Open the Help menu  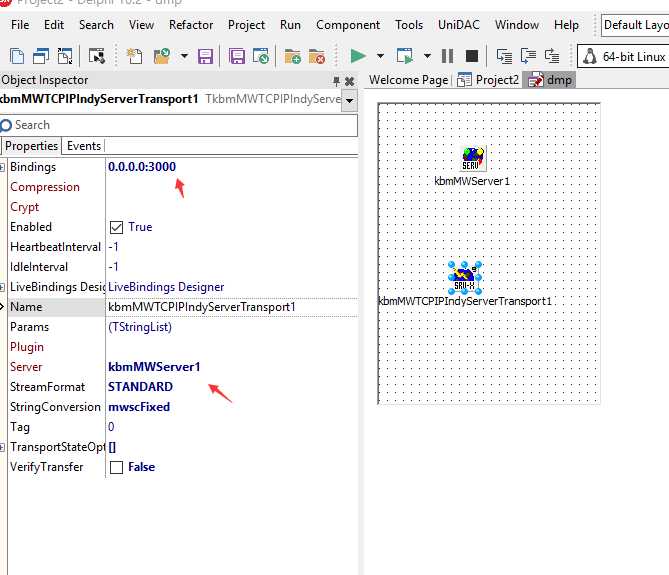(566, 25)
